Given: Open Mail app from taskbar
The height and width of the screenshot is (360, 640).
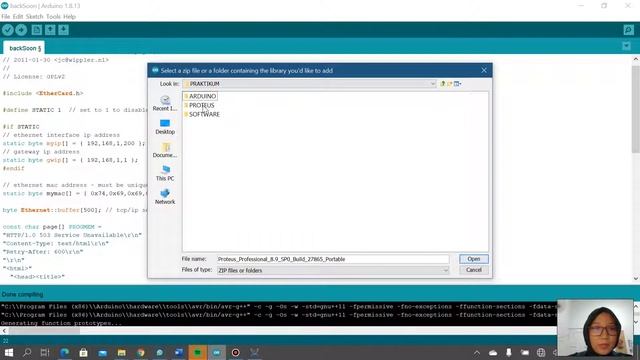Looking at the screenshot, I should coord(102,352).
